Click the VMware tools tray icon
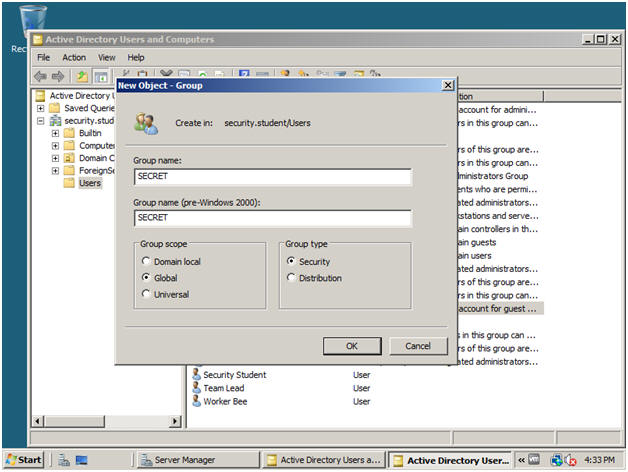This screenshot has width=628, height=472. coord(534,460)
